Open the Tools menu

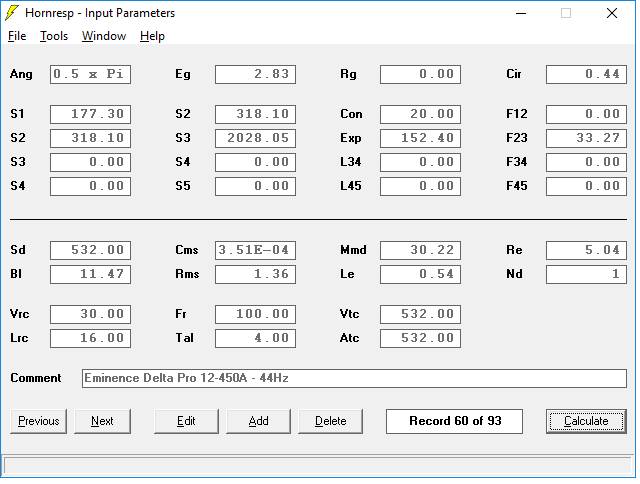[53, 36]
